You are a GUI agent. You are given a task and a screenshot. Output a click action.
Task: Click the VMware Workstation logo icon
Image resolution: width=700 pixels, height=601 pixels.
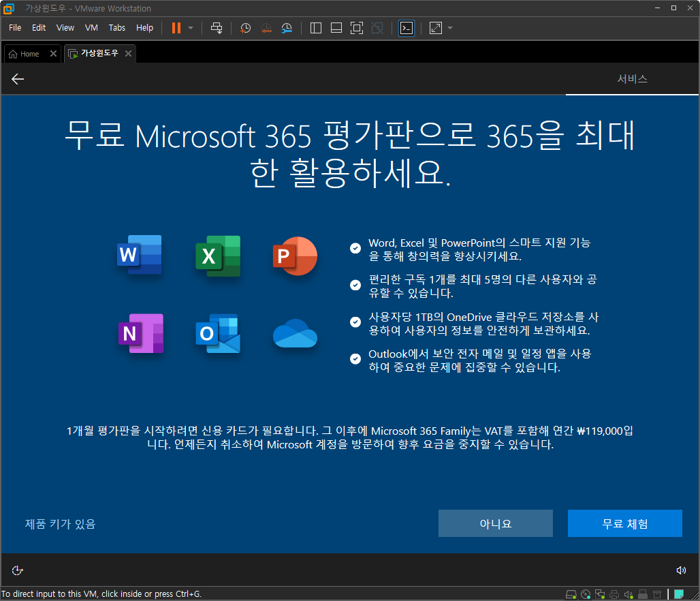tap(8, 8)
